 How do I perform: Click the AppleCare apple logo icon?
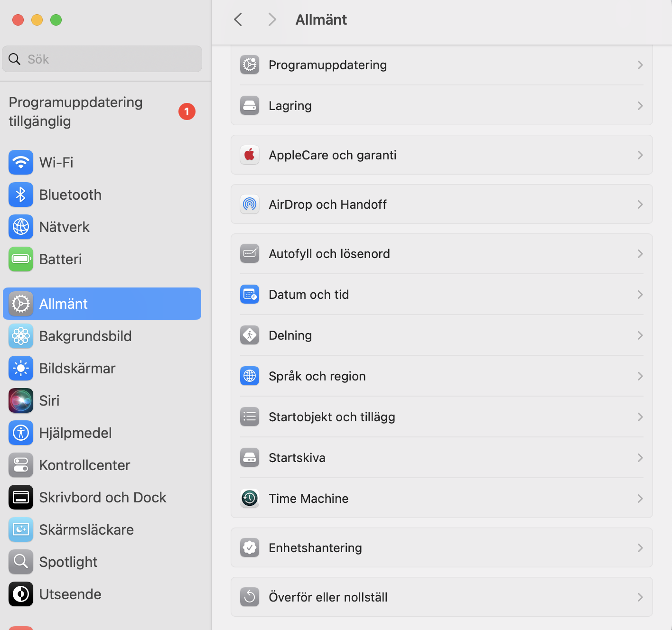pyautogui.click(x=250, y=155)
